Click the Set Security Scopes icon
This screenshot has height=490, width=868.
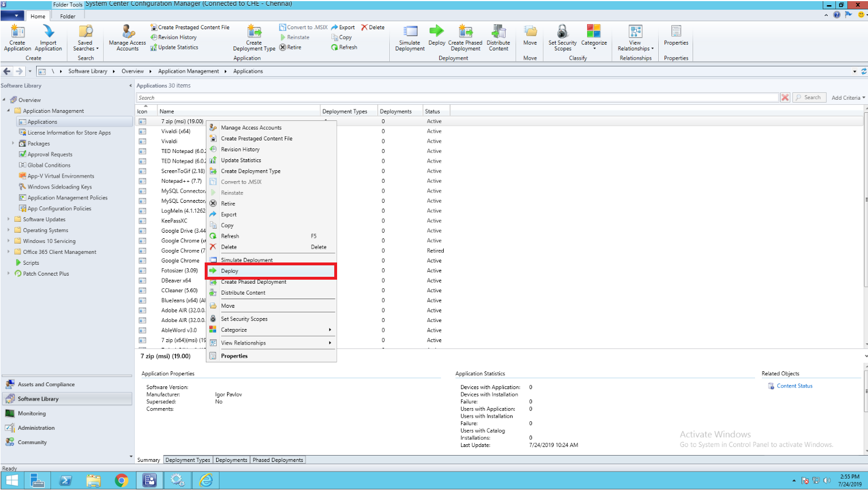[x=562, y=38]
